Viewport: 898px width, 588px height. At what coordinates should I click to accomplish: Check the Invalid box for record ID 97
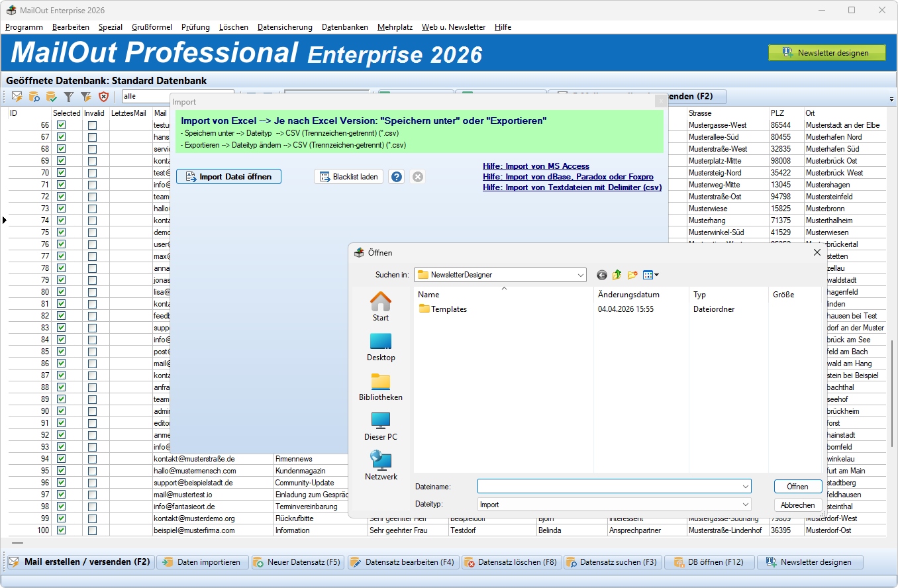tap(92, 495)
